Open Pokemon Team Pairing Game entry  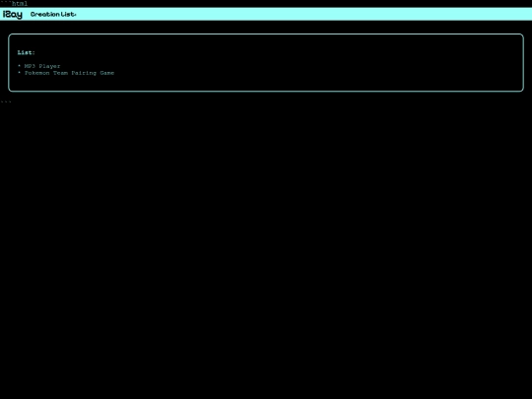click(69, 73)
